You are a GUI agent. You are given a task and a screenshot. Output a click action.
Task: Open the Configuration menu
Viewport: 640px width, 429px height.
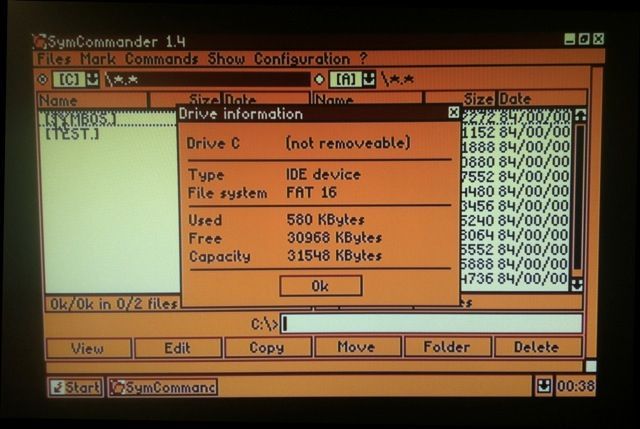click(302, 59)
